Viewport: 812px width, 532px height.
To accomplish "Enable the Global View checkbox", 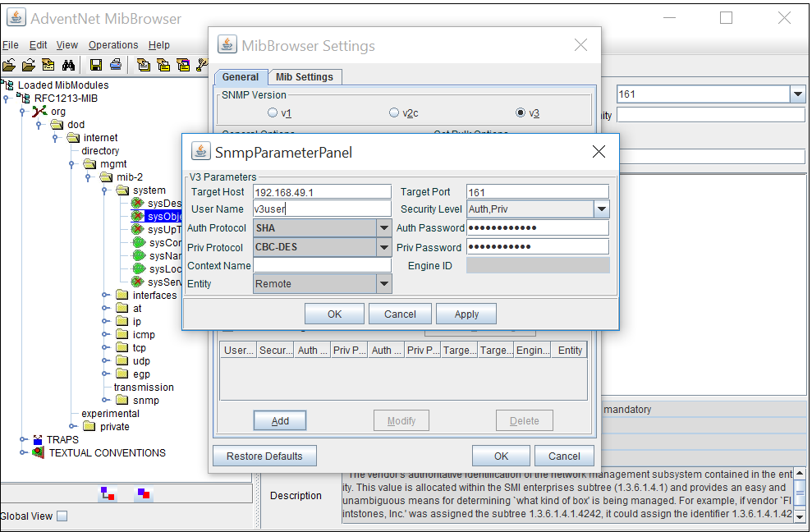I will [62, 516].
